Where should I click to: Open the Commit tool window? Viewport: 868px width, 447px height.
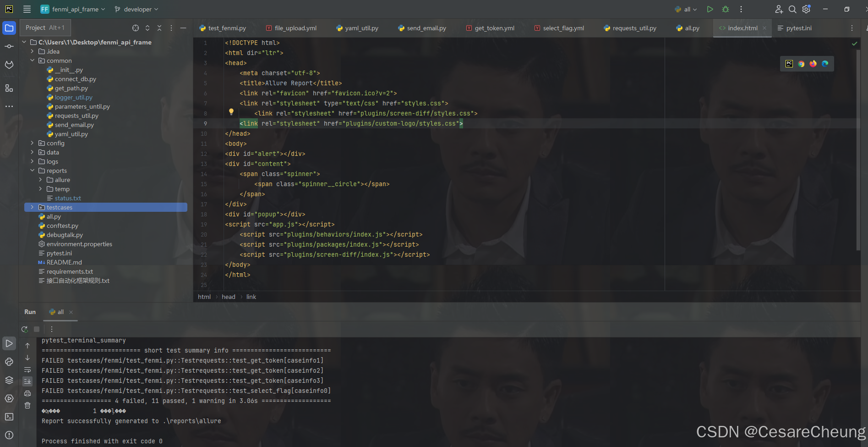pyautogui.click(x=9, y=46)
